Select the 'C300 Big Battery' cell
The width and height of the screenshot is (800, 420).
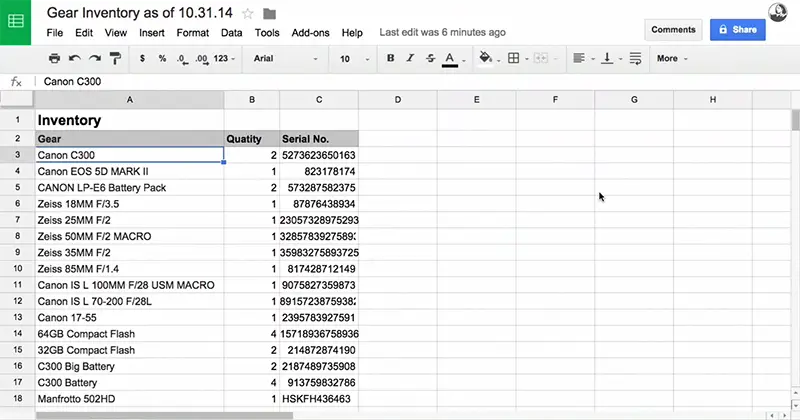[130, 366]
